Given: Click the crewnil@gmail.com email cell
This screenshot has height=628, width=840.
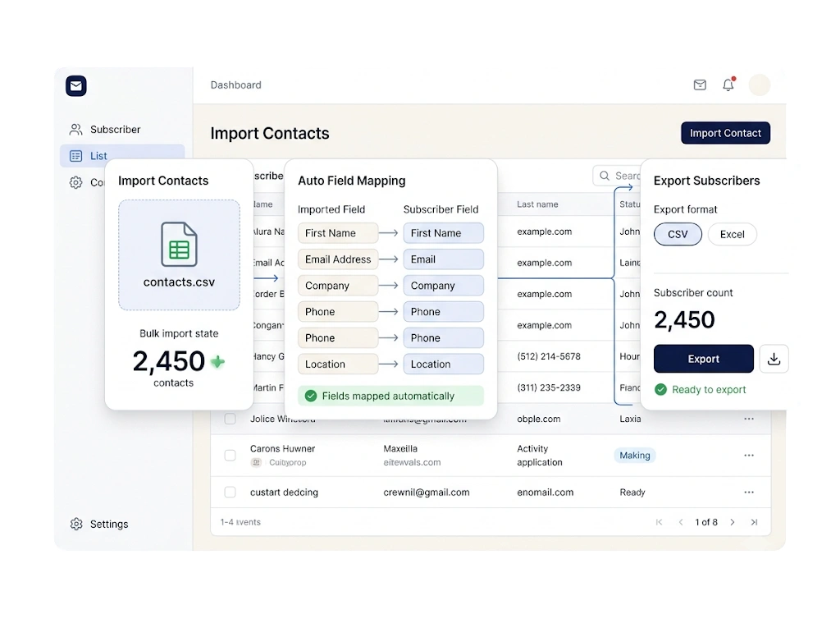Looking at the screenshot, I should (x=427, y=492).
